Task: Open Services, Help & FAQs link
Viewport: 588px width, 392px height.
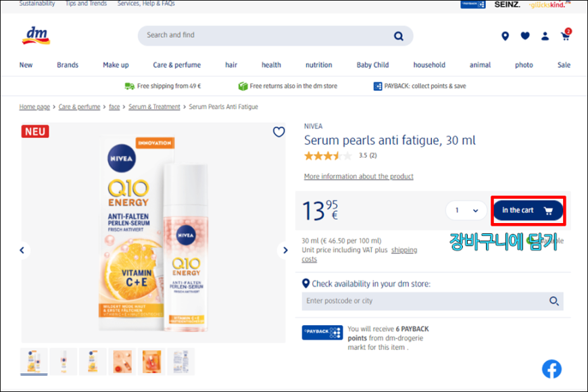Action: click(x=146, y=3)
